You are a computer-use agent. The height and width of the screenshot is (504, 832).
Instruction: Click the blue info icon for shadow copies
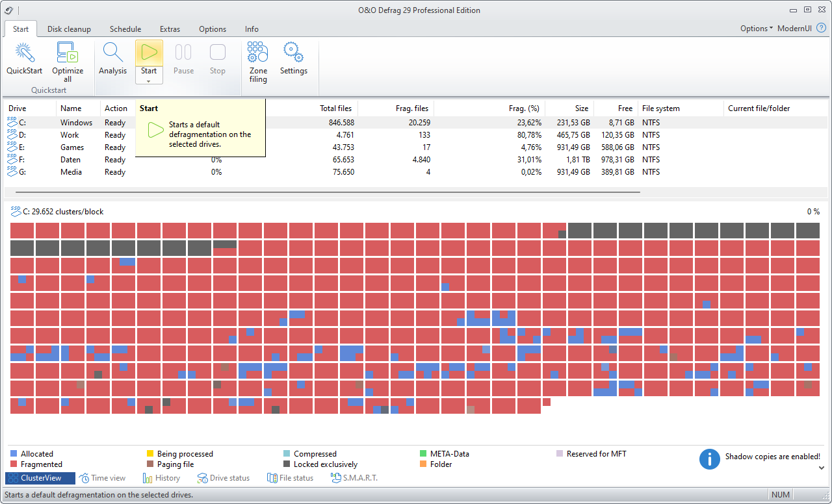tap(710, 459)
